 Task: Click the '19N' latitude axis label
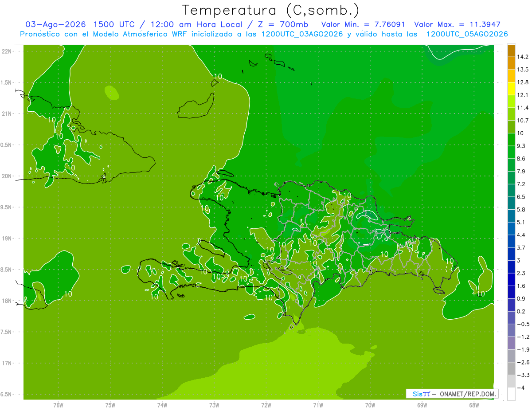6,239
